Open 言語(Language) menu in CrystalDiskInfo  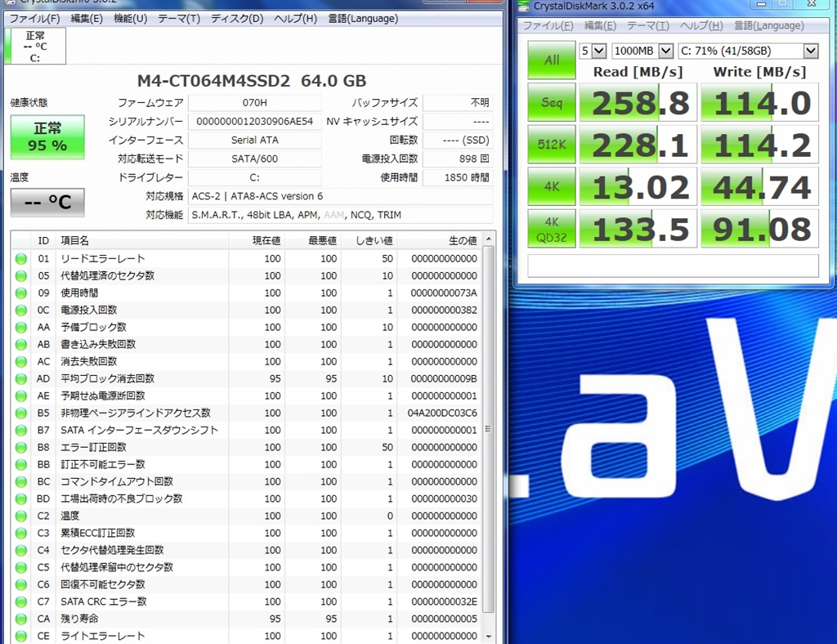362,19
